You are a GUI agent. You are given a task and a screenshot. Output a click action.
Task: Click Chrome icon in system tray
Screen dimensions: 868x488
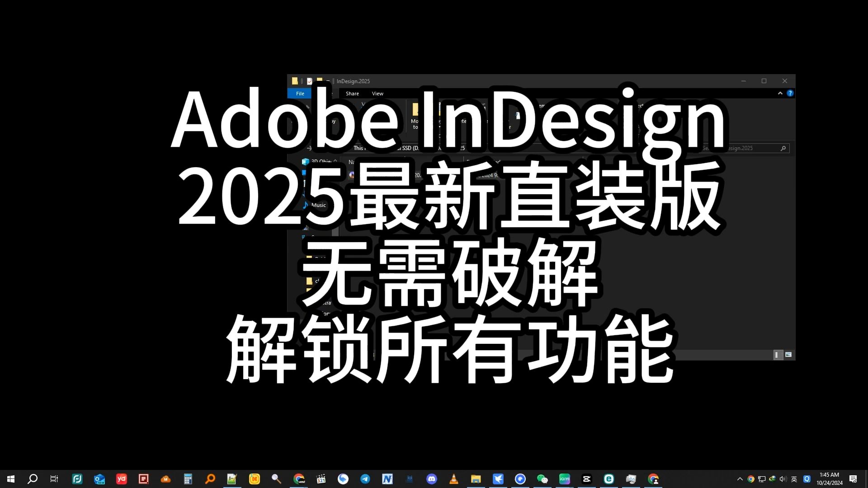coord(751,479)
